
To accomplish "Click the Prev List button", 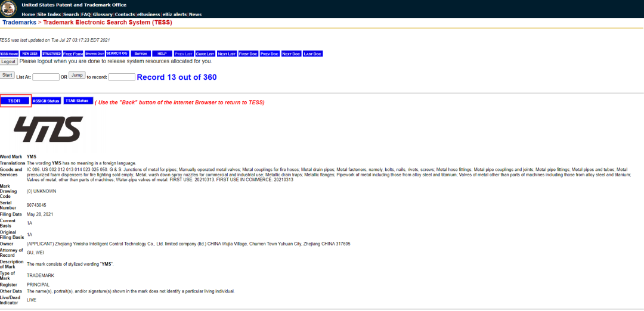I will pyautogui.click(x=184, y=54).
